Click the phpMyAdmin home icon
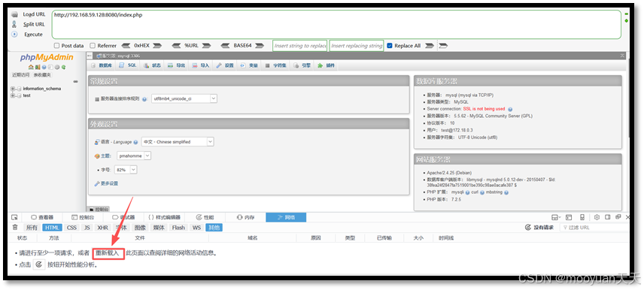644x290 pixels. pos(31,67)
